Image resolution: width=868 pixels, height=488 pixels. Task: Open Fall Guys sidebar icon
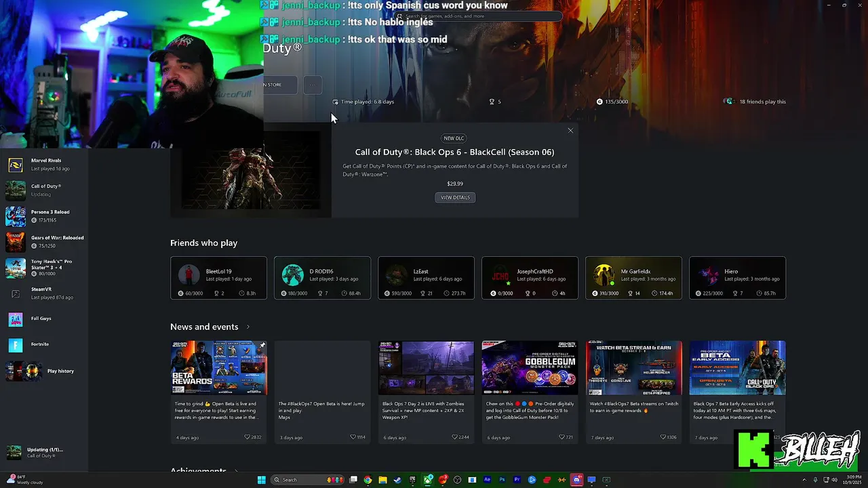pos(16,319)
